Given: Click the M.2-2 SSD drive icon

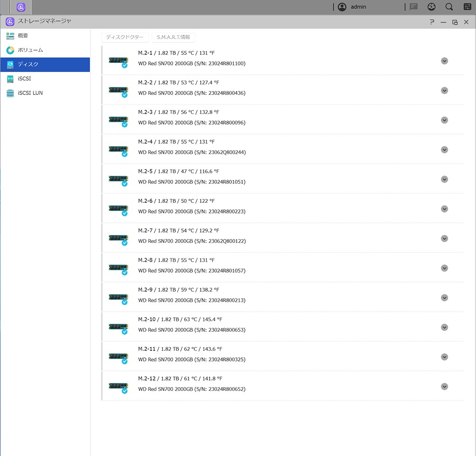Looking at the screenshot, I should tap(119, 91).
